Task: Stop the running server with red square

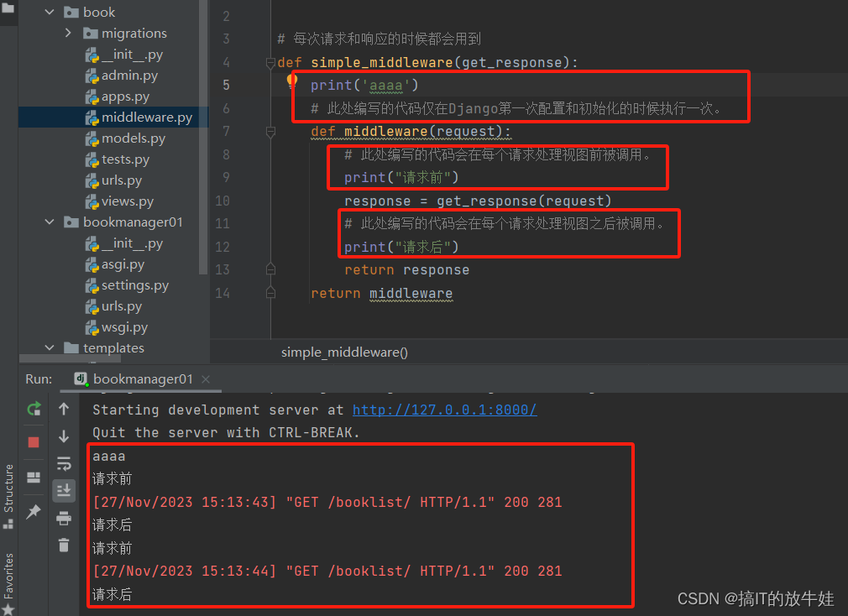Action: [x=34, y=442]
